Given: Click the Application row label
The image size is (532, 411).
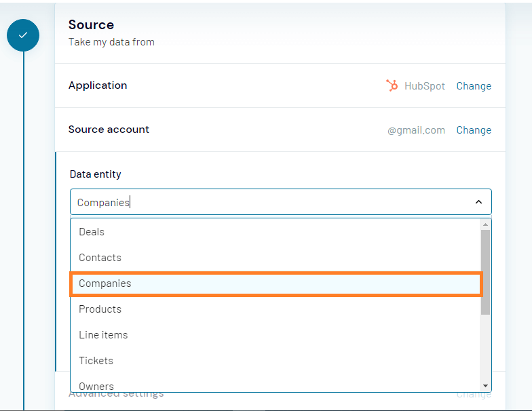Looking at the screenshot, I should 98,85.
